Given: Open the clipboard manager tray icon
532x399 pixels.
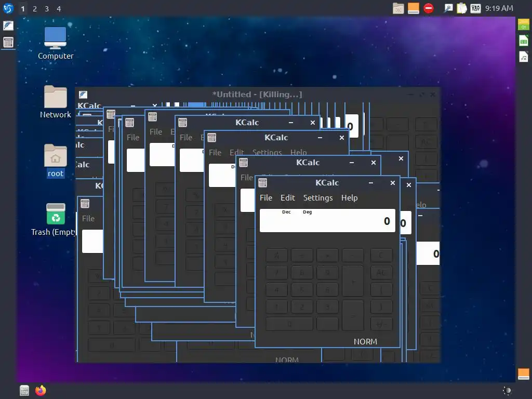Looking at the screenshot, I should [x=462, y=8].
